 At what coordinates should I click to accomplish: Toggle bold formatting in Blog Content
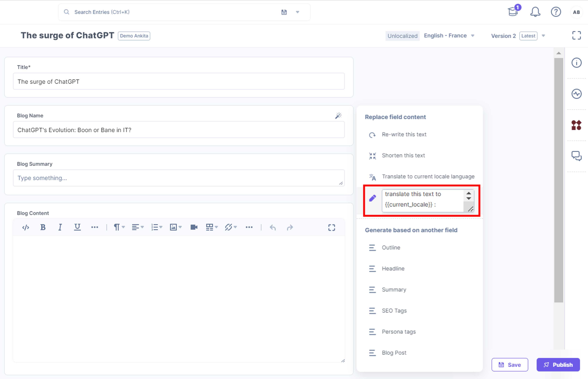tap(43, 227)
